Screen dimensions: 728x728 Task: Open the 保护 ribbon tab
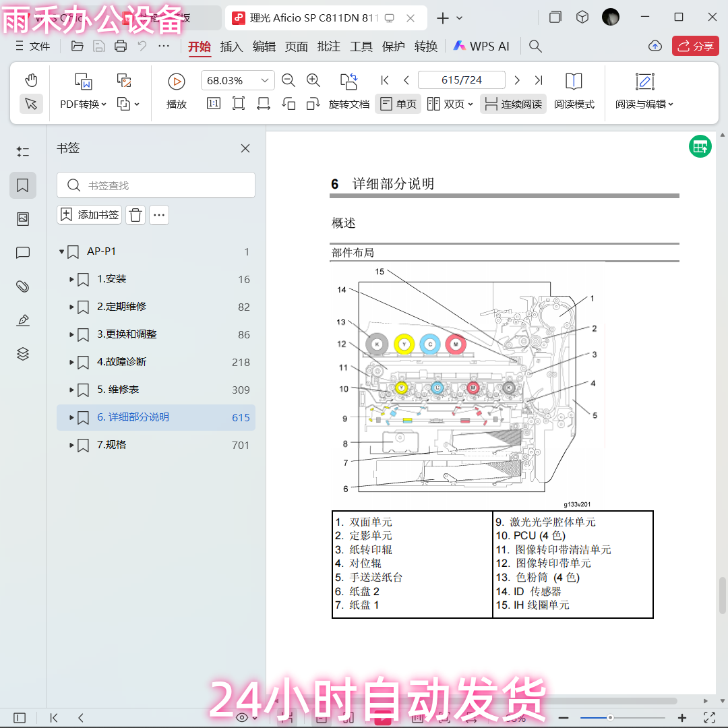[393, 47]
